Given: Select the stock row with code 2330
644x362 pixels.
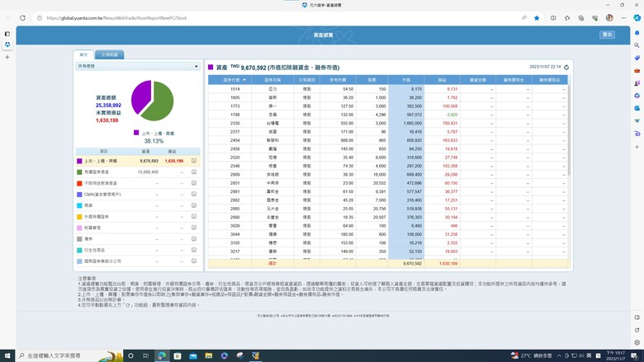Looking at the screenshot, I should click(388, 123).
